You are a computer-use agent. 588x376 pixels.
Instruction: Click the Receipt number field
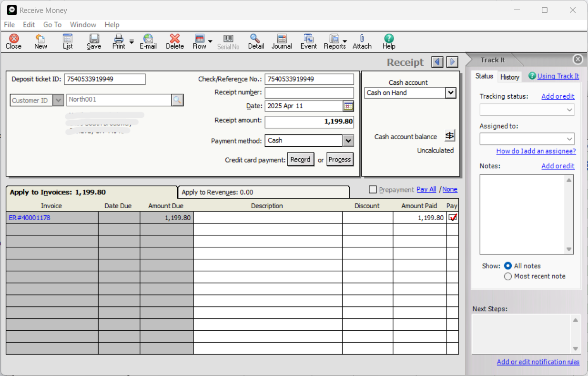click(x=309, y=92)
